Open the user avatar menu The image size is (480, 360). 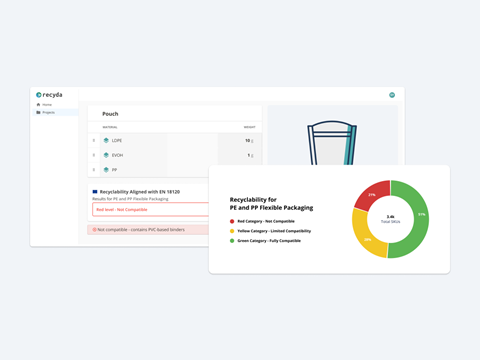click(x=392, y=95)
